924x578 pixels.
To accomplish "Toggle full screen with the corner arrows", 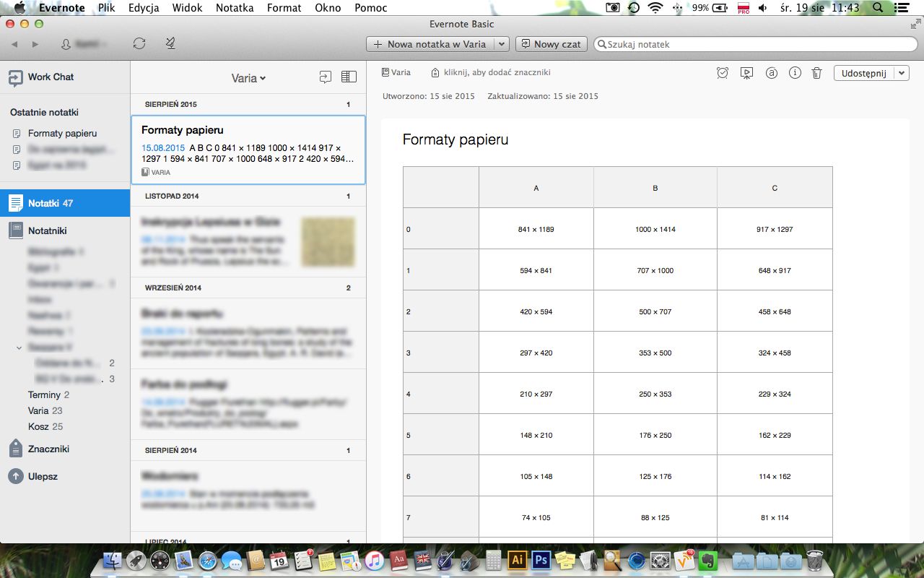I will pyautogui.click(x=915, y=24).
